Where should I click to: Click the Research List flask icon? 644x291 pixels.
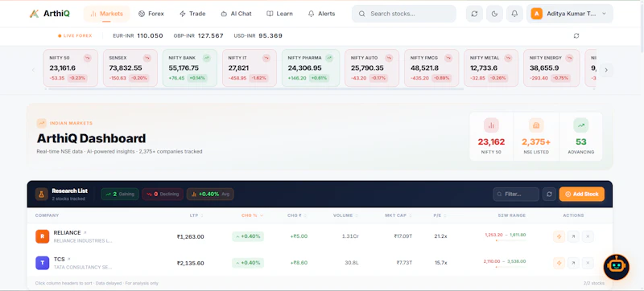42,195
